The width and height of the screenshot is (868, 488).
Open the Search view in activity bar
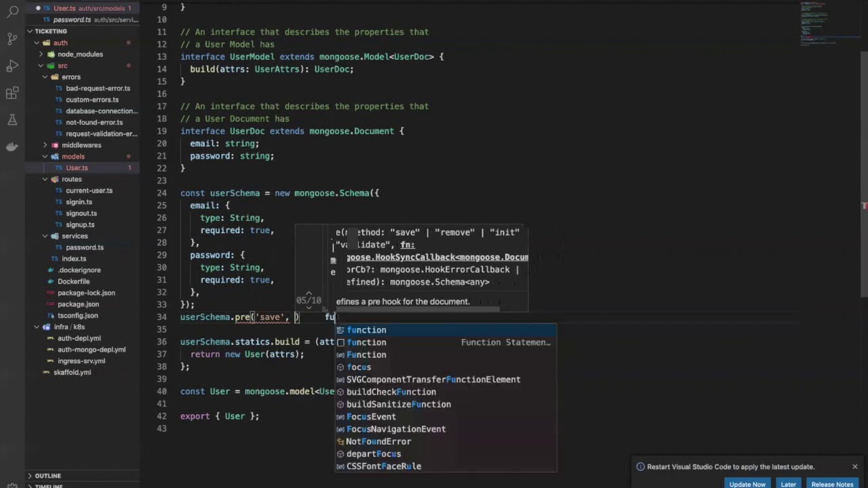tap(12, 12)
